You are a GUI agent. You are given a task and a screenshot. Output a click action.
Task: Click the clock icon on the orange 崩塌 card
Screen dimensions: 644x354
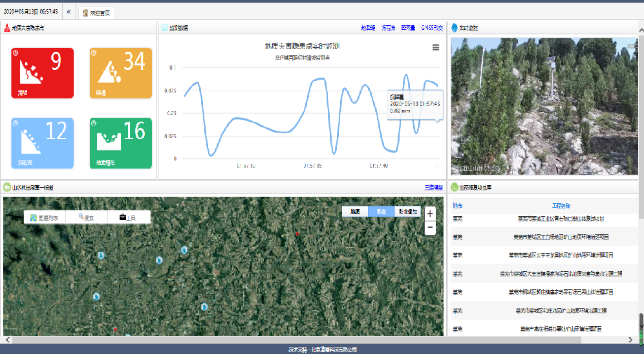(94, 52)
